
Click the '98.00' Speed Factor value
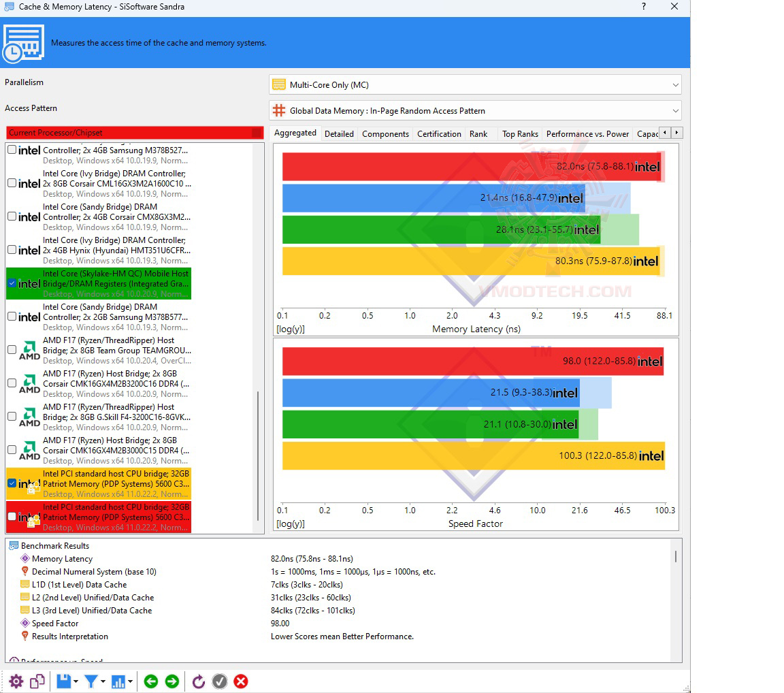pos(280,623)
